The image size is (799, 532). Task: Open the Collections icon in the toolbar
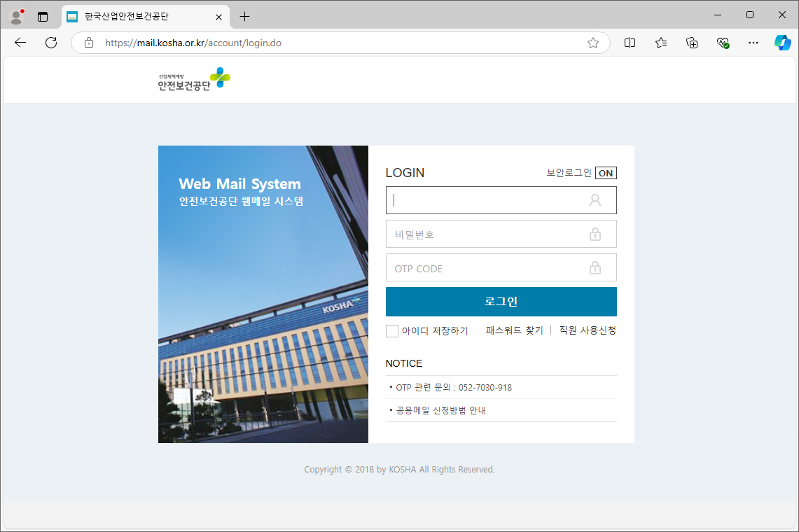(692, 43)
